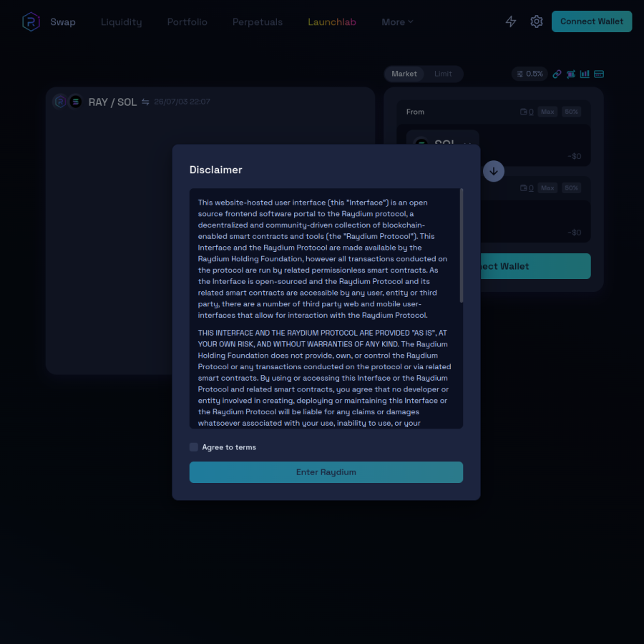Click the Connect Wallet button in header
Image resolution: width=644 pixels, height=644 pixels.
click(x=592, y=21)
